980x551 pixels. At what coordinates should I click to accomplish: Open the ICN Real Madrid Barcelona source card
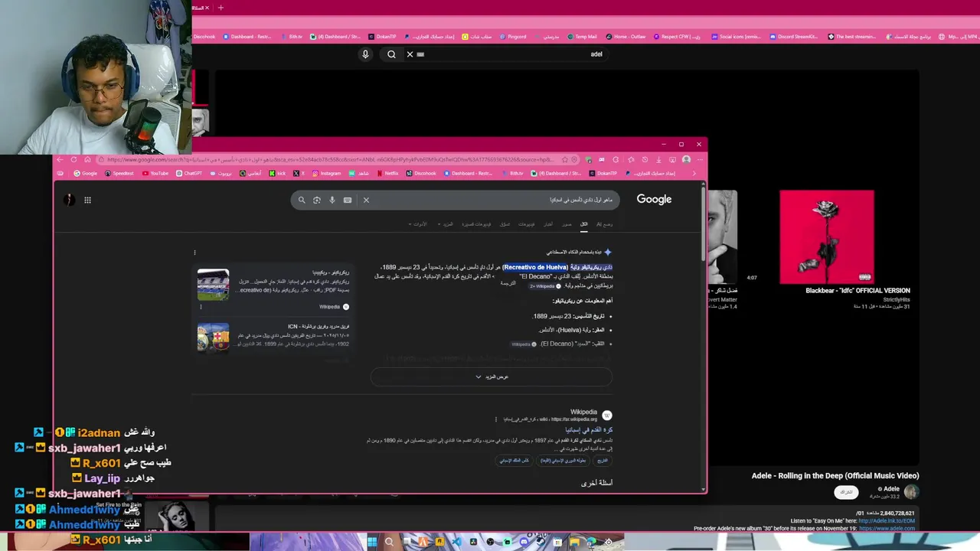273,337
